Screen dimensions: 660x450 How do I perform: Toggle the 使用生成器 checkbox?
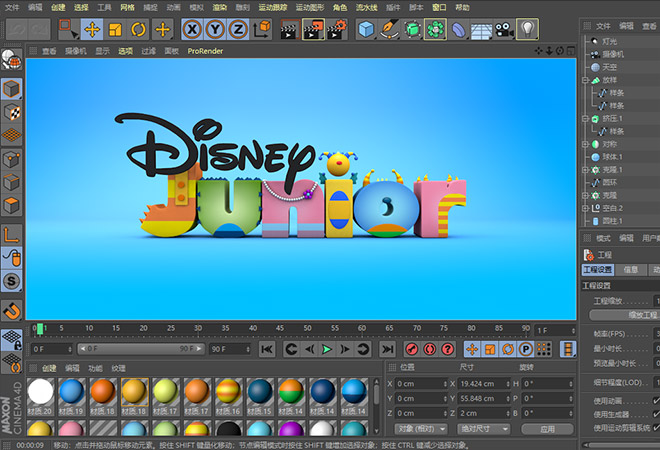[657, 414]
